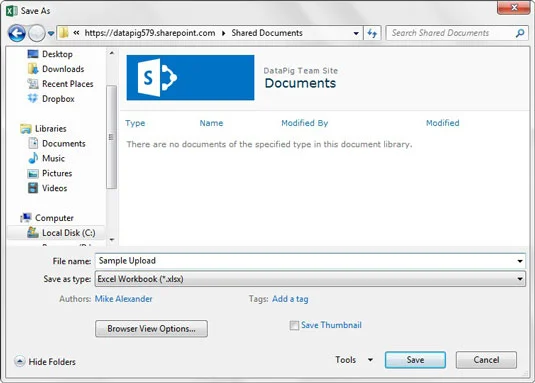This screenshot has height=383, width=535.
Task: Click the Forward navigation arrow
Action: pos(36,33)
